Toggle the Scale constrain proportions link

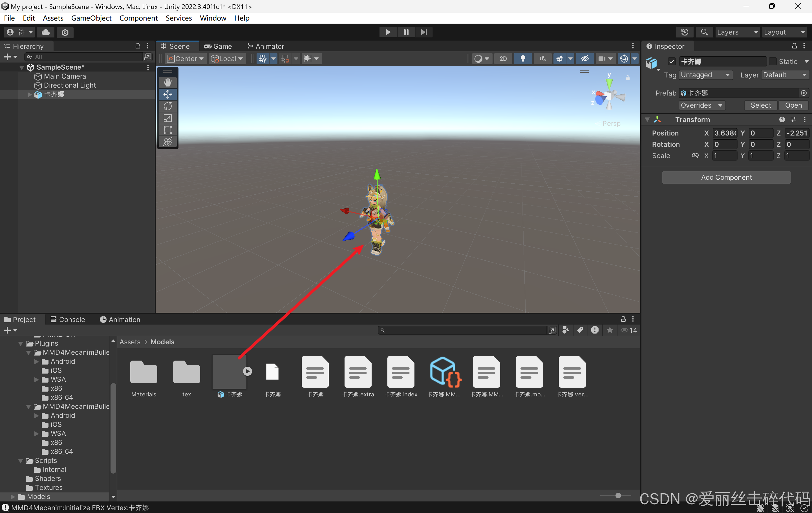[x=695, y=155]
